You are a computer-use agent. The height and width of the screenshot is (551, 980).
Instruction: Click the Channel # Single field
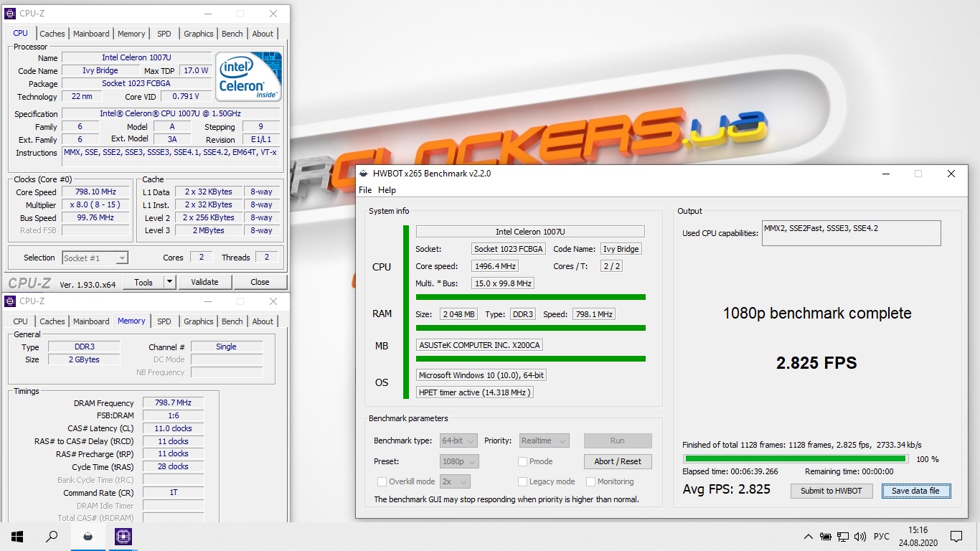tap(227, 347)
